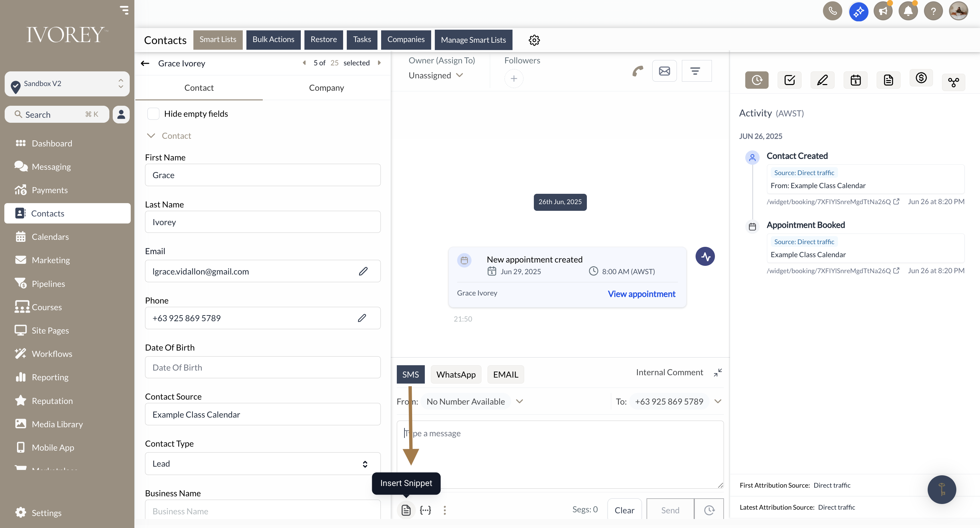The image size is (980, 528).
Task: Click into the First Name field
Action: click(262, 175)
